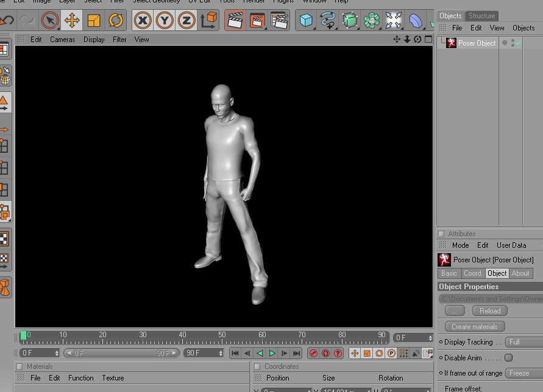The height and width of the screenshot is (392, 543).
Task: Activate the Rotate tool
Action: tap(116, 21)
